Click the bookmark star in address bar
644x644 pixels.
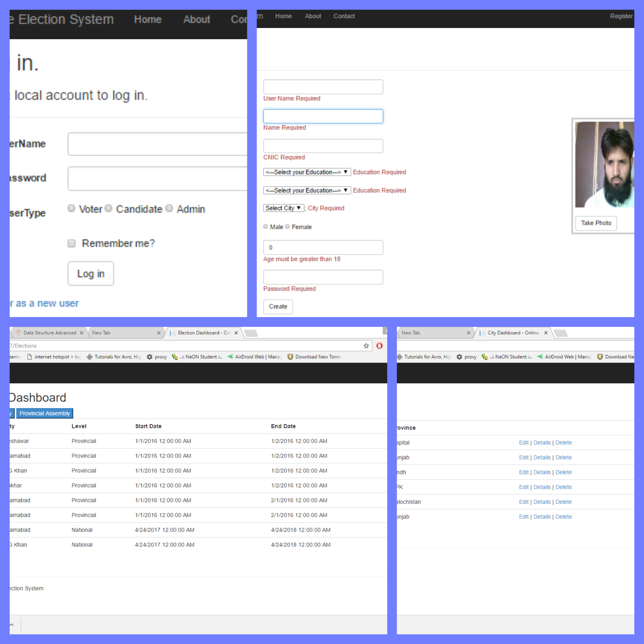pos(366,346)
